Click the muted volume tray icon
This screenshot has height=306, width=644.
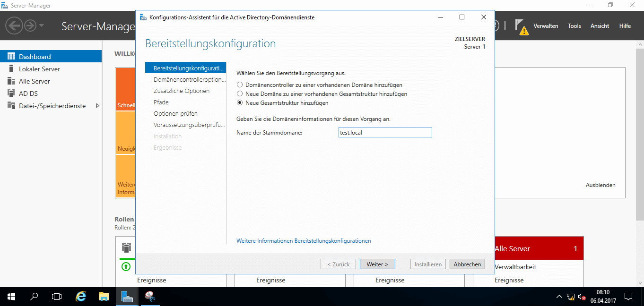tap(582, 297)
